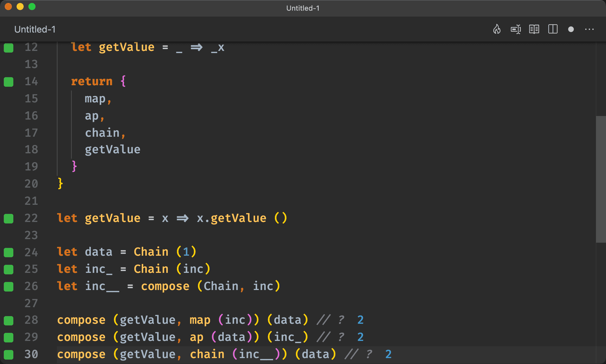
Task: Click line number 13 in the gutter
Action: tap(31, 64)
